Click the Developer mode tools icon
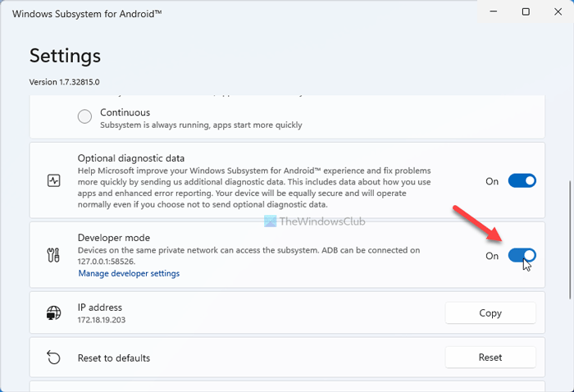Viewport: 574px width, 392px height. tap(54, 255)
